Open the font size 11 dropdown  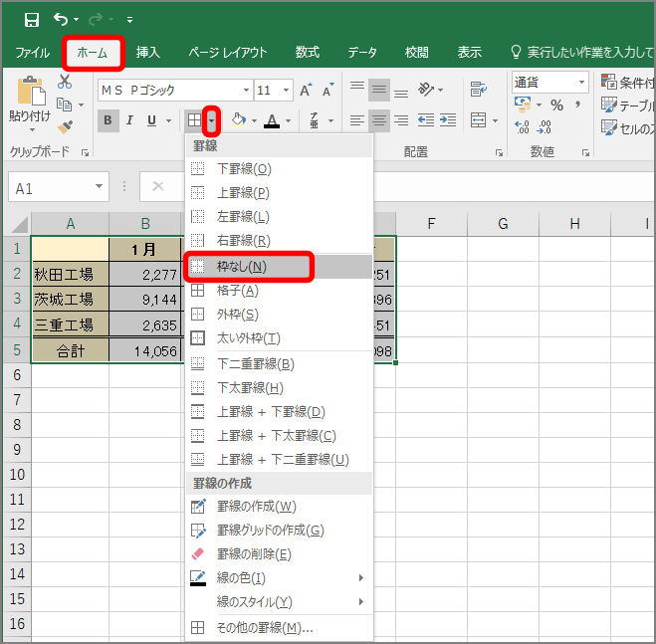click(x=286, y=90)
